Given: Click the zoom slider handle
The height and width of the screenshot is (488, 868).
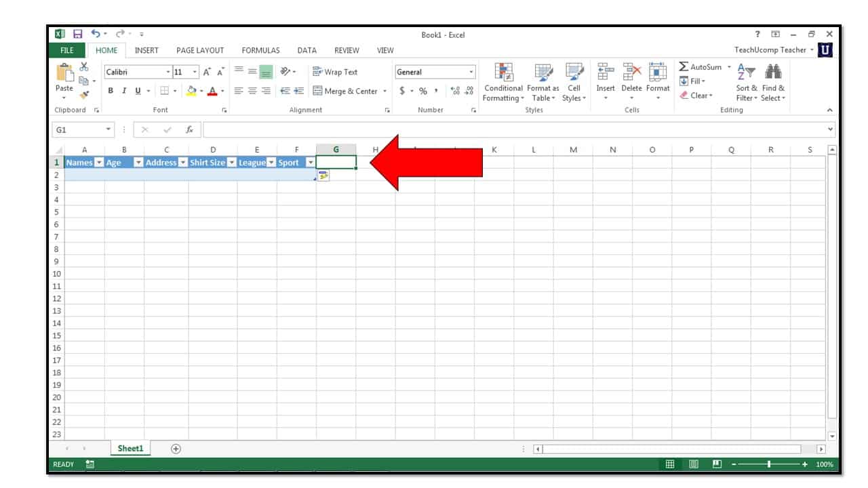Looking at the screenshot, I should point(769,464).
